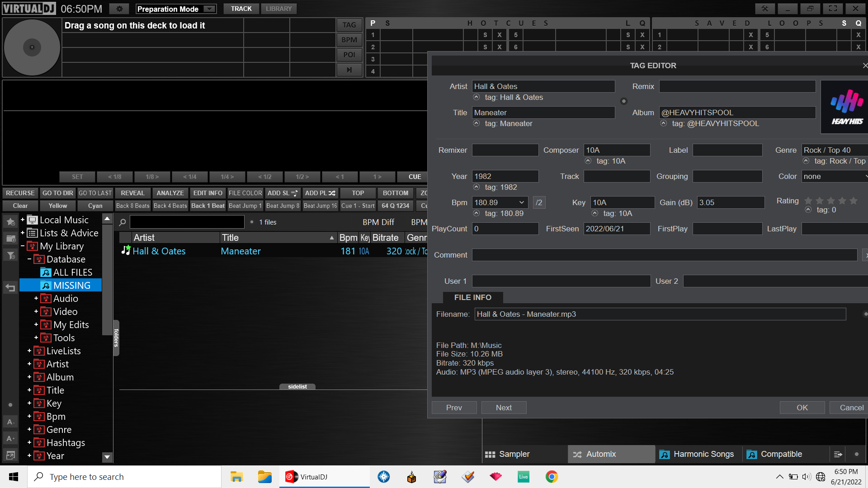
Task: Click the volume icon in system tray
Action: tap(807, 477)
